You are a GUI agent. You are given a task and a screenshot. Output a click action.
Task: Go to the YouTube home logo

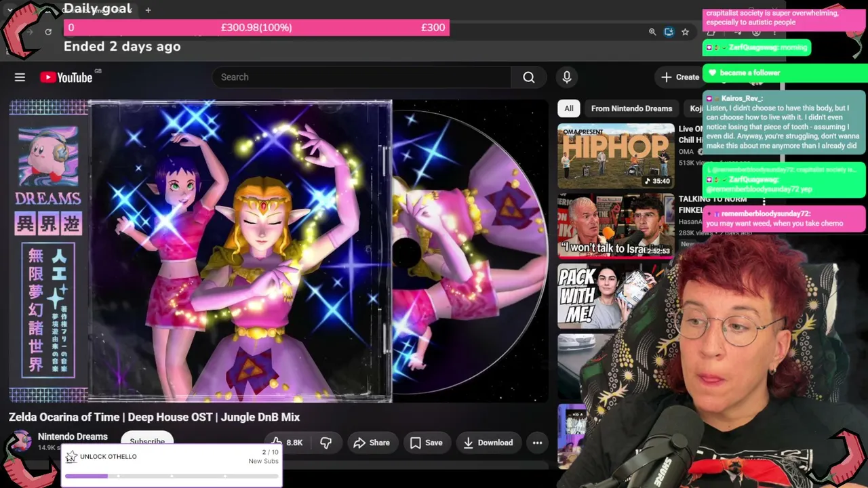66,77
